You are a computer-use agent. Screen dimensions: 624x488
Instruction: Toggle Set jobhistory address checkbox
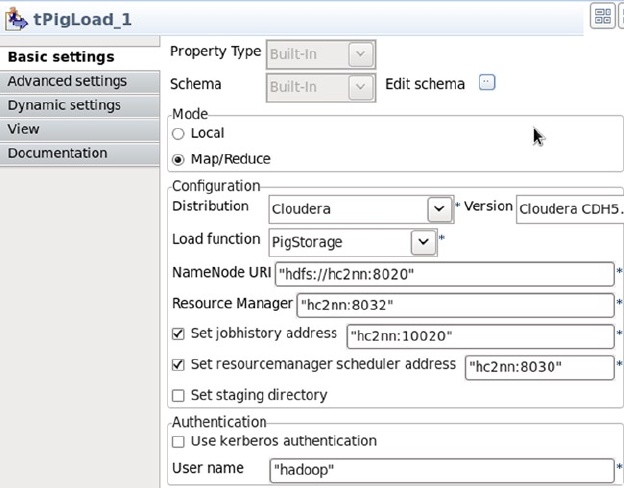point(179,334)
